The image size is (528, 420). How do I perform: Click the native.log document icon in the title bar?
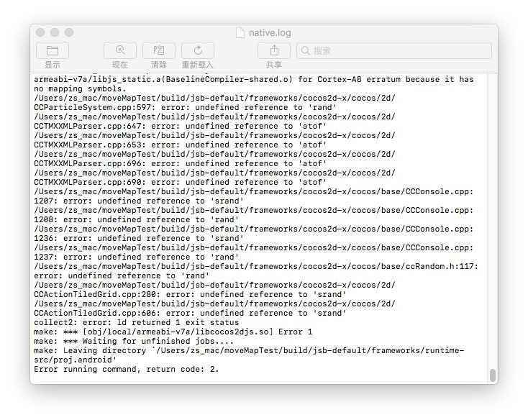coord(240,32)
